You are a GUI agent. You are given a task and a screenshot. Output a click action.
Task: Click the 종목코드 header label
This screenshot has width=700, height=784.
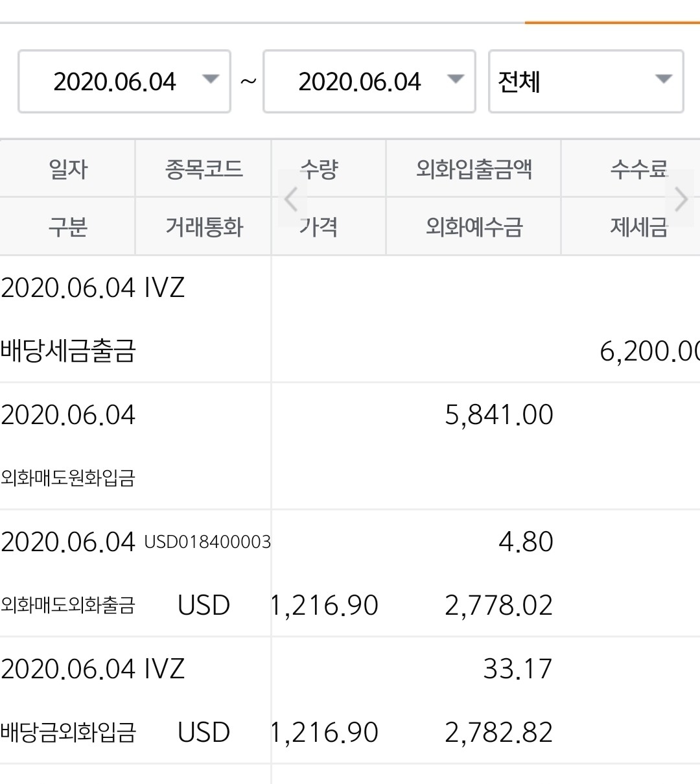click(203, 169)
